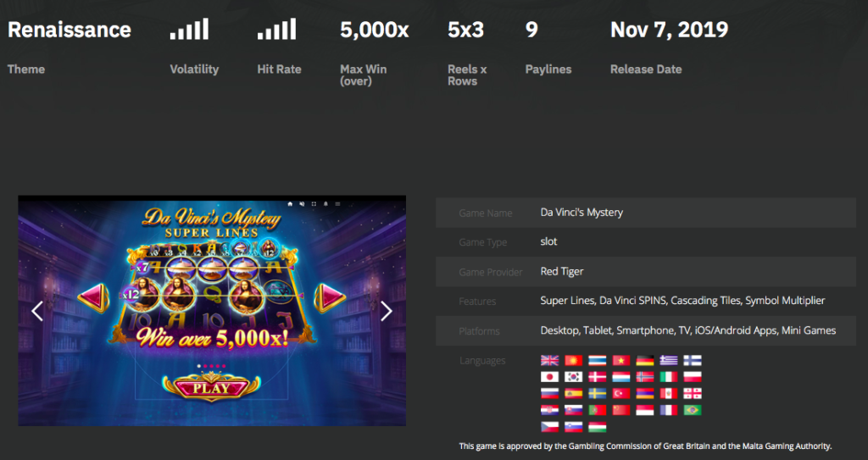Toggle the muted sound icon in the game

pyautogui.click(x=302, y=203)
